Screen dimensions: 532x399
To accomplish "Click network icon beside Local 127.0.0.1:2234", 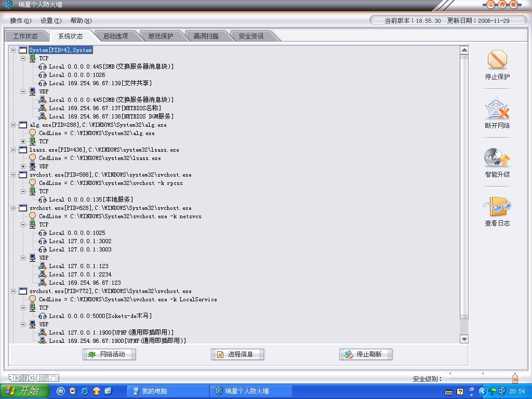I will point(43,274).
